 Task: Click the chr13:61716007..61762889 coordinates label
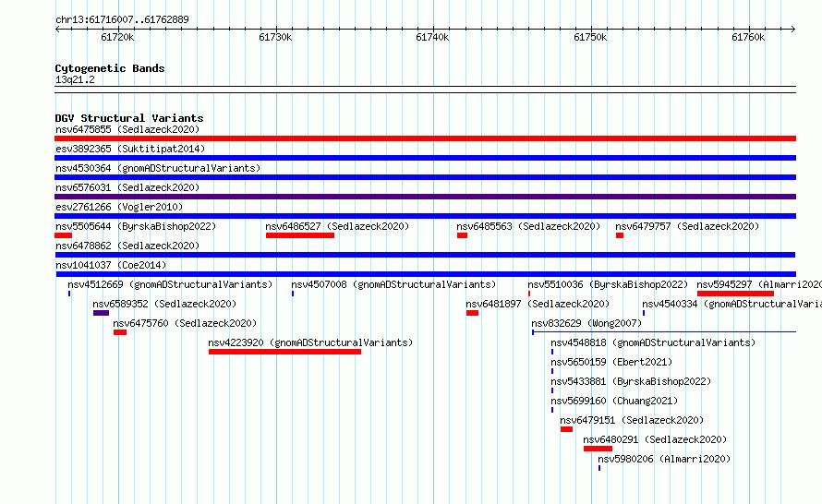click(x=122, y=20)
